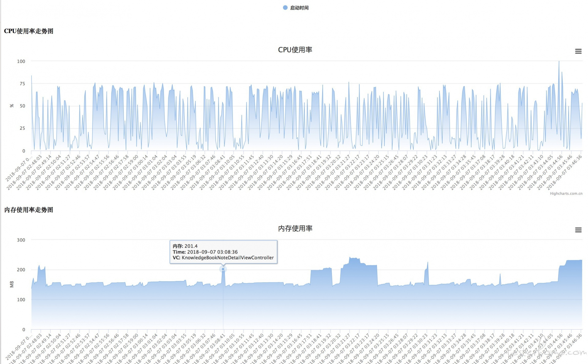Click the 100 label on CPU y-axis

click(x=21, y=61)
